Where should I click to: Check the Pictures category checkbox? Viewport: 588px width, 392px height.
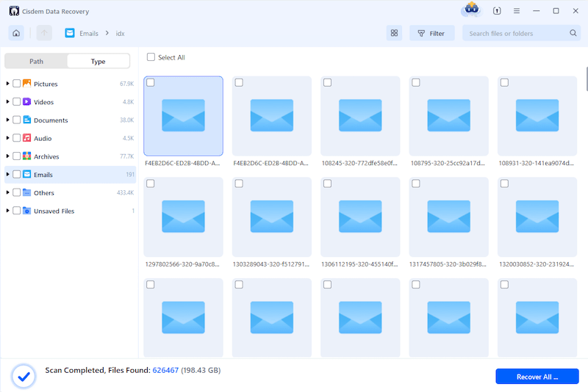[x=16, y=84]
